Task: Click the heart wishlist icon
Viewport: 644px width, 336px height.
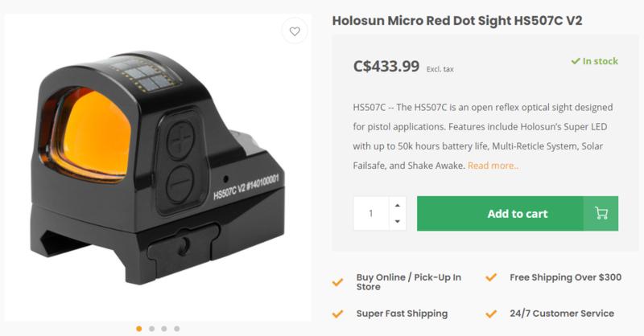Action: click(295, 32)
